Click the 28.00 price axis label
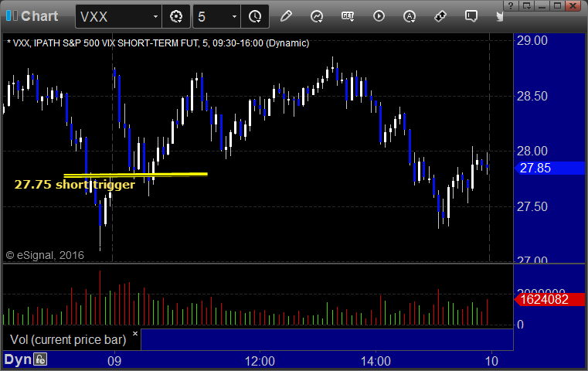 tap(532, 151)
